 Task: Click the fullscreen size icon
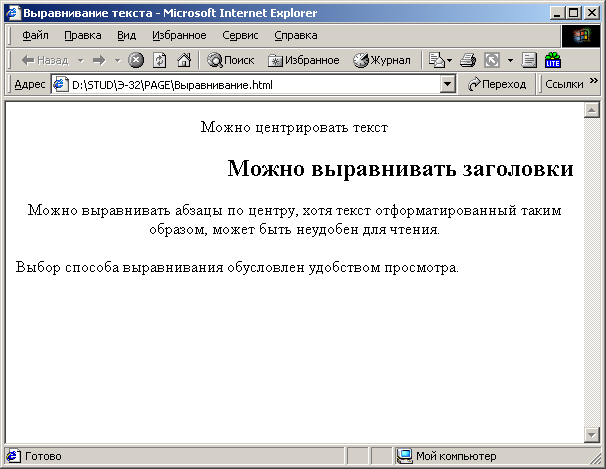(492, 60)
